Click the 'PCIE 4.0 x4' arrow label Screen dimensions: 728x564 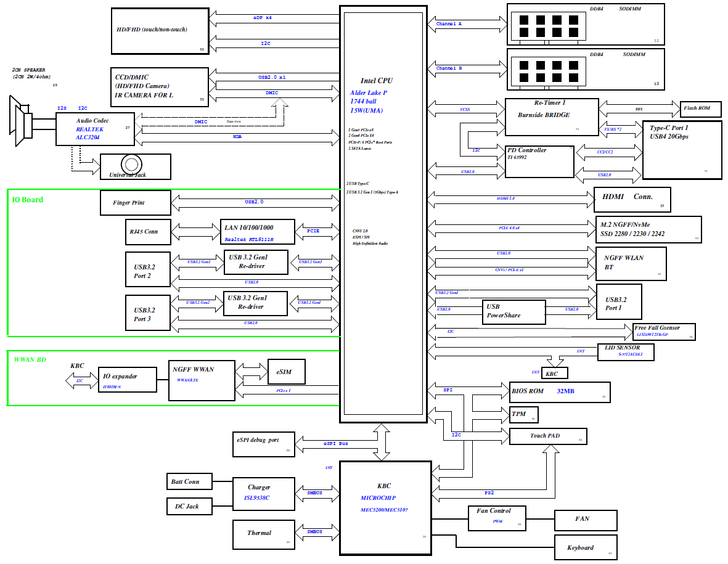[x=509, y=228]
